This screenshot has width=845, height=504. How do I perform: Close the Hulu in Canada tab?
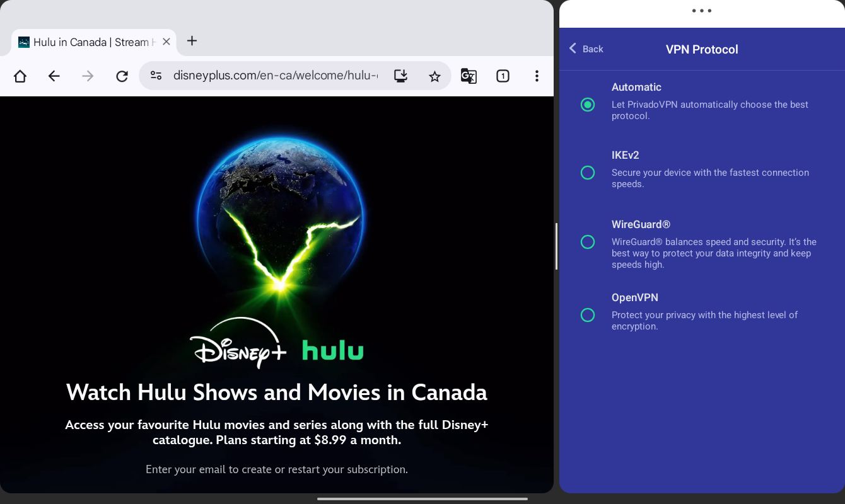click(166, 42)
